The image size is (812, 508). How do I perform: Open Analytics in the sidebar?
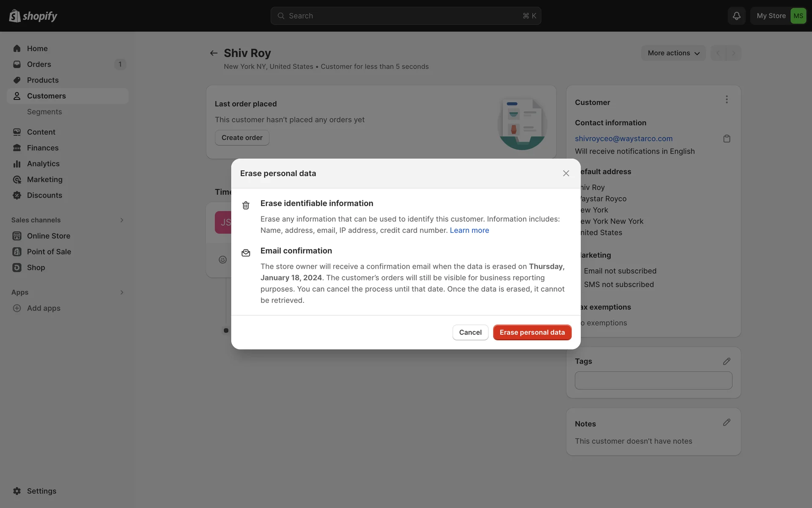pyautogui.click(x=43, y=164)
